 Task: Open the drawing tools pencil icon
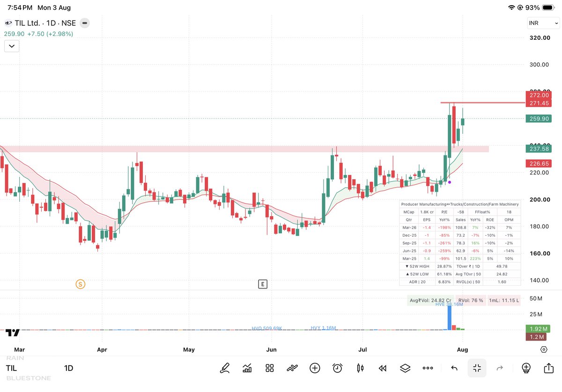click(x=225, y=368)
